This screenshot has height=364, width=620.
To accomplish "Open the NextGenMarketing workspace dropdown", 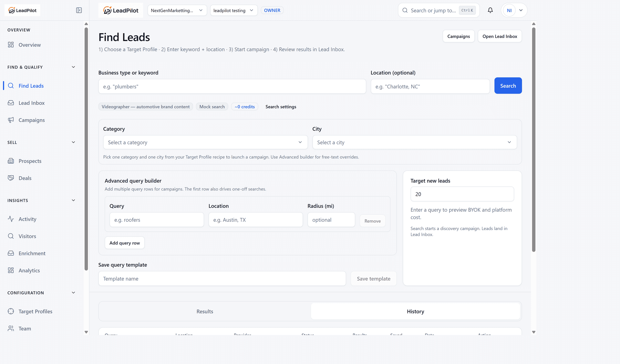I will 177,10.
